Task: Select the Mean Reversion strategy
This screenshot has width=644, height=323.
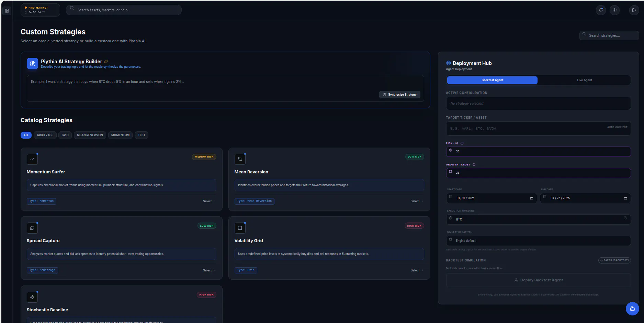Action: pos(417,201)
